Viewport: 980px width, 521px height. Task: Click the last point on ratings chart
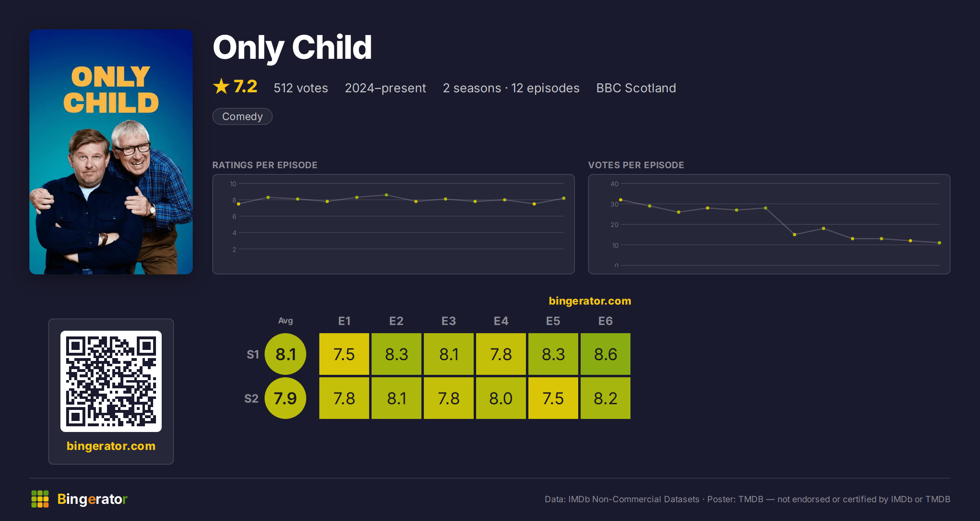564,198
